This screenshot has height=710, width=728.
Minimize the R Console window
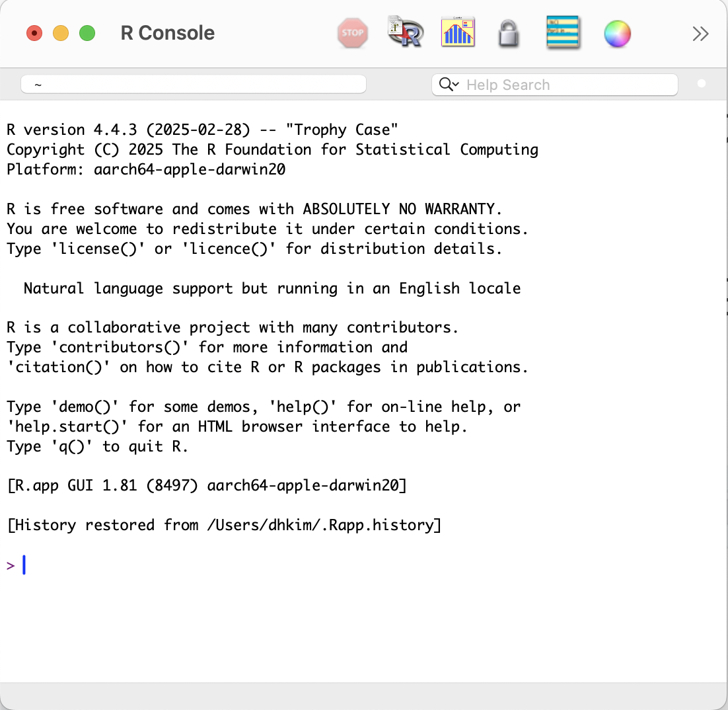point(61,34)
